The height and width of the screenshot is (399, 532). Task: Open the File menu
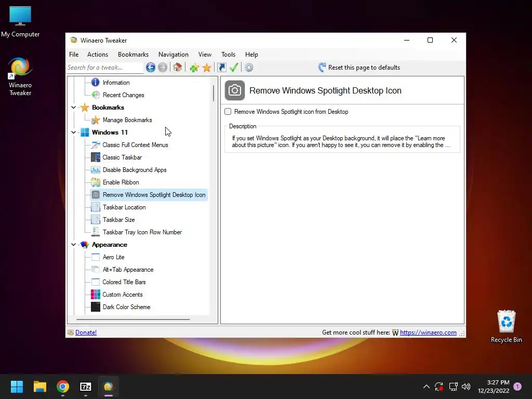tap(74, 54)
